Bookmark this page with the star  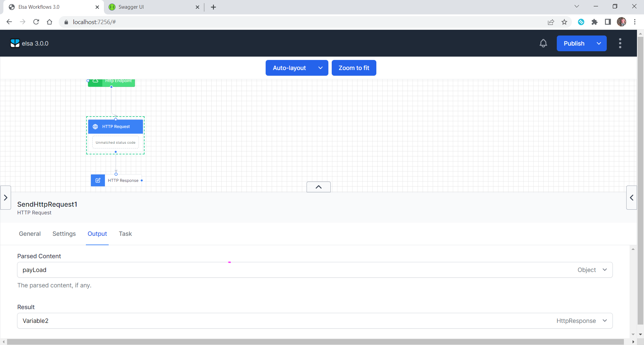click(565, 22)
